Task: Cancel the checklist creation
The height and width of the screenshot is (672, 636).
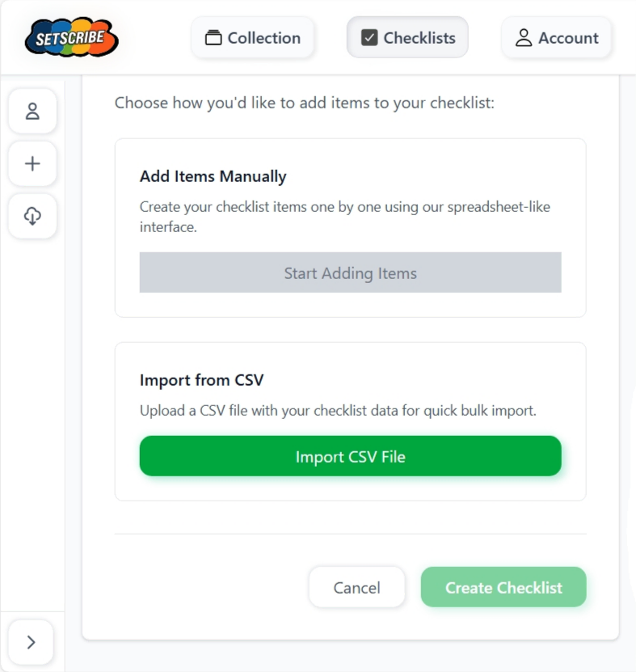Action: click(x=356, y=588)
